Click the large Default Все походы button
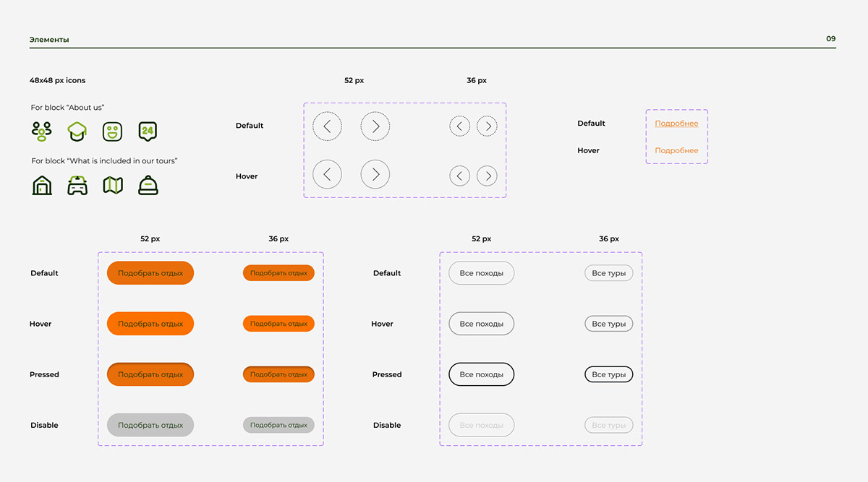 [x=481, y=273]
